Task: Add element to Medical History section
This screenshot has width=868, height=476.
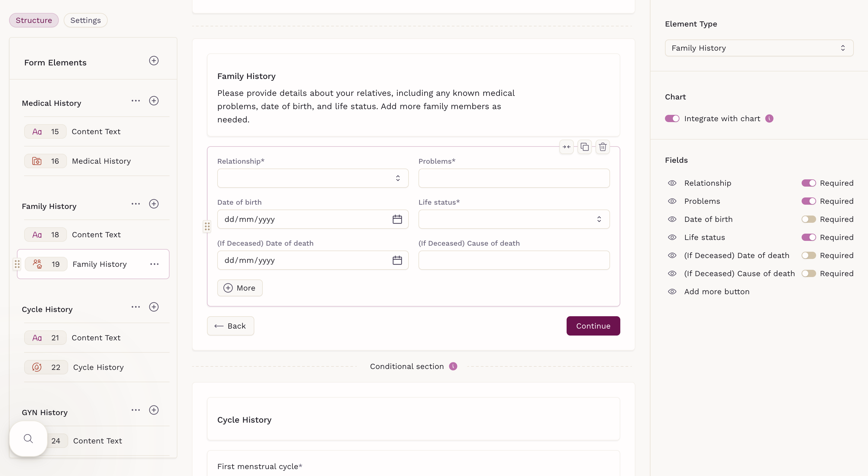Action: tap(154, 101)
